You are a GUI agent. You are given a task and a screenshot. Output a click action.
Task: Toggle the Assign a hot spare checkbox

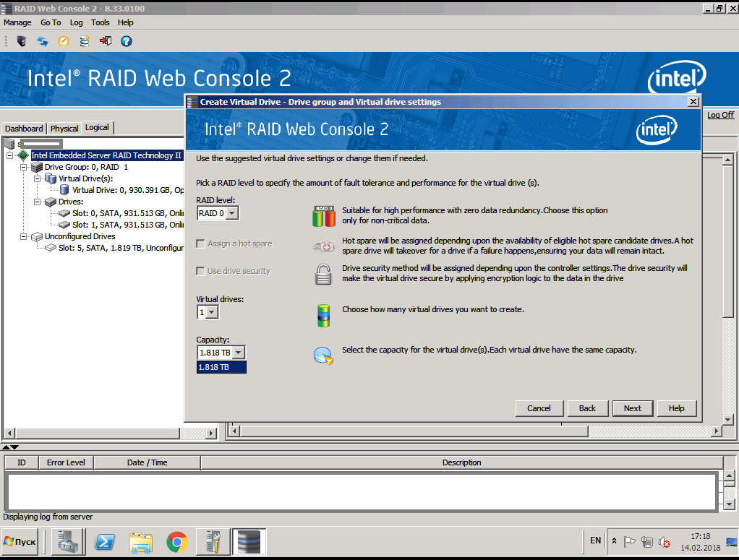(x=201, y=244)
